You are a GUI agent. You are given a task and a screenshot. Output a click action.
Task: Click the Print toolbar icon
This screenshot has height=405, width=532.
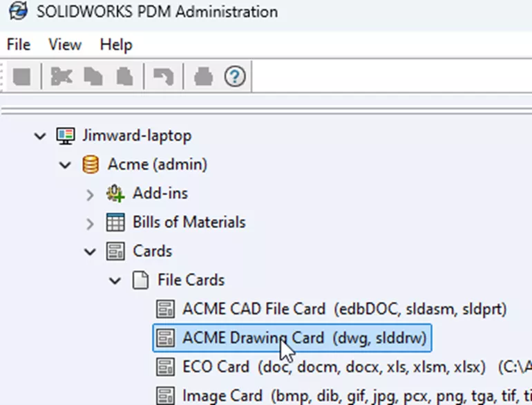[x=203, y=77]
